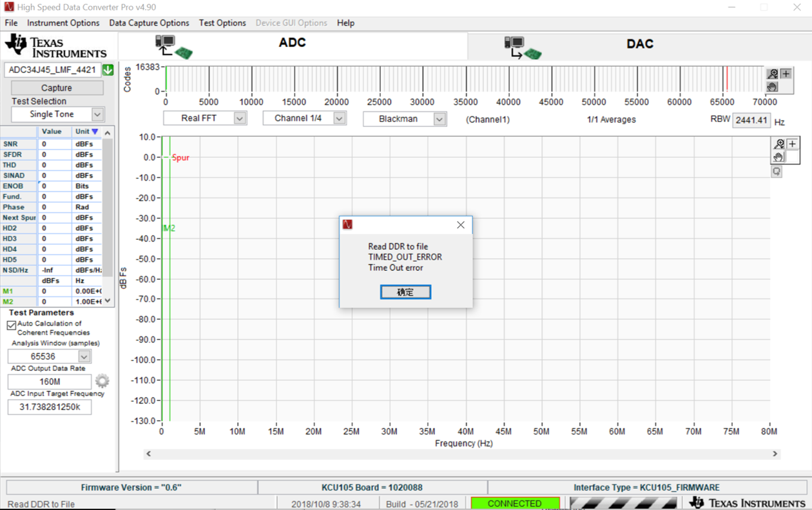
Task: Select the zoom tool in the FFT plot palette
Action: pyautogui.click(x=779, y=144)
